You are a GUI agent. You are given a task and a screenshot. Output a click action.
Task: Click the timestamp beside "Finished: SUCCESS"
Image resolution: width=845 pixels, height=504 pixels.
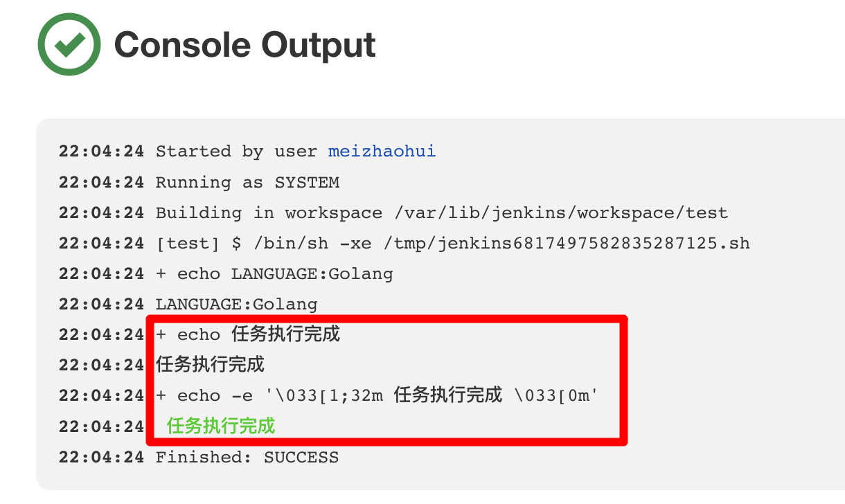[101, 458]
